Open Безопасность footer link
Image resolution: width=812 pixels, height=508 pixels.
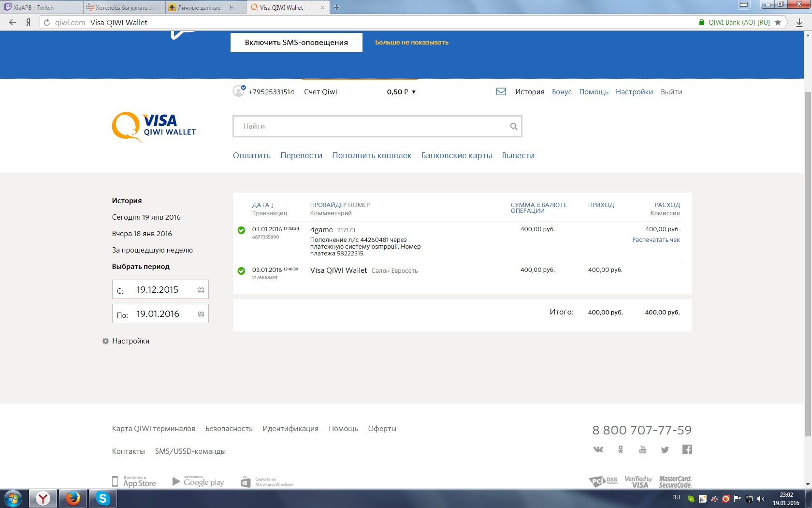[229, 429]
